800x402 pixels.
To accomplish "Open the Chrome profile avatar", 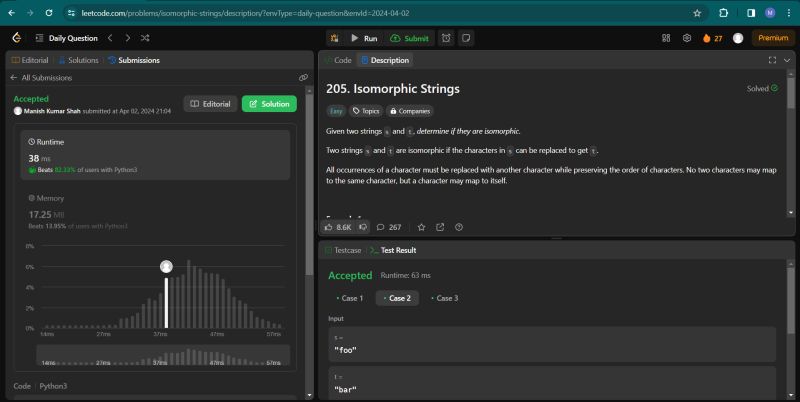I will (x=770, y=13).
